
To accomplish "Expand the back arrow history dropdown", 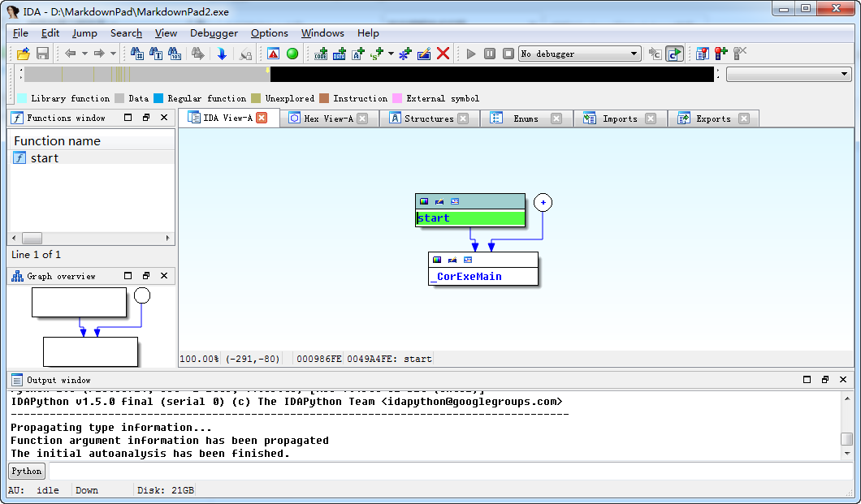I will 84,54.
